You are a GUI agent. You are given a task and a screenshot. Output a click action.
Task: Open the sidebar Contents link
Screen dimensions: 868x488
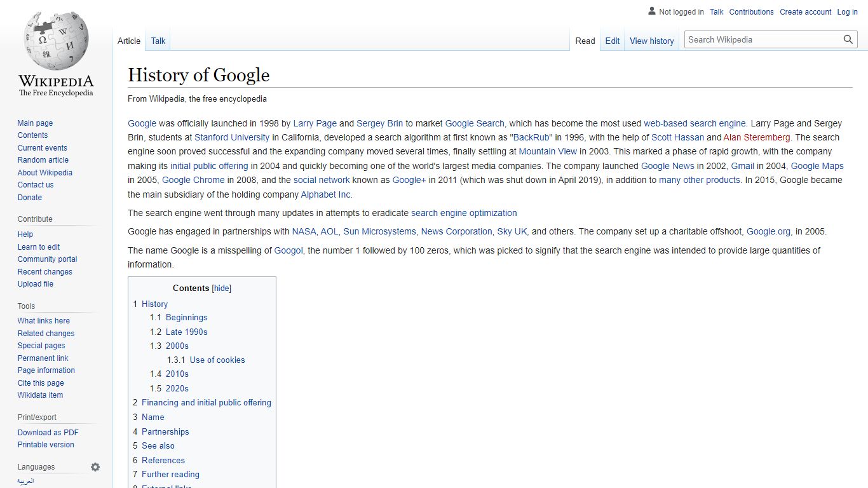click(32, 135)
